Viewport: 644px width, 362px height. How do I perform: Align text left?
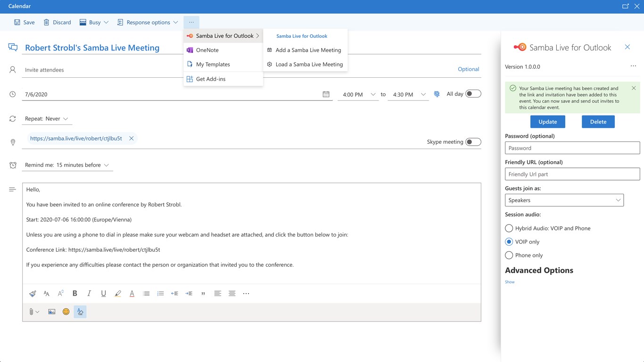pos(217,294)
